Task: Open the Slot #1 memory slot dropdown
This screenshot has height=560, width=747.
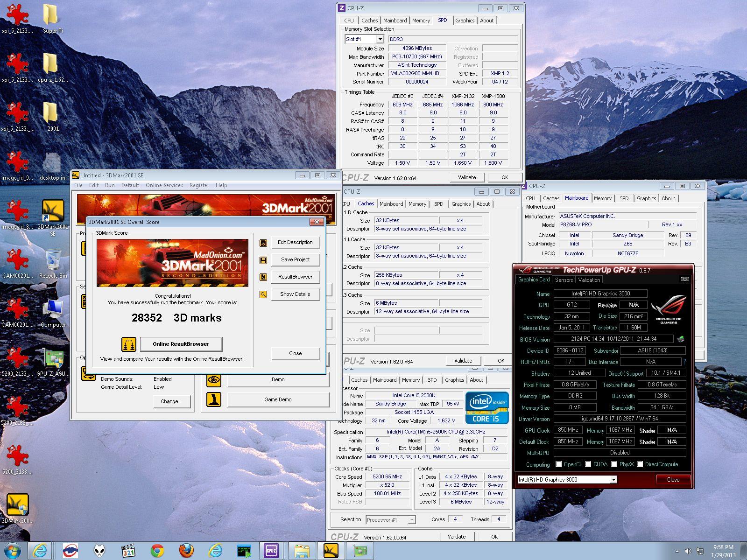Action: coord(380,40)
